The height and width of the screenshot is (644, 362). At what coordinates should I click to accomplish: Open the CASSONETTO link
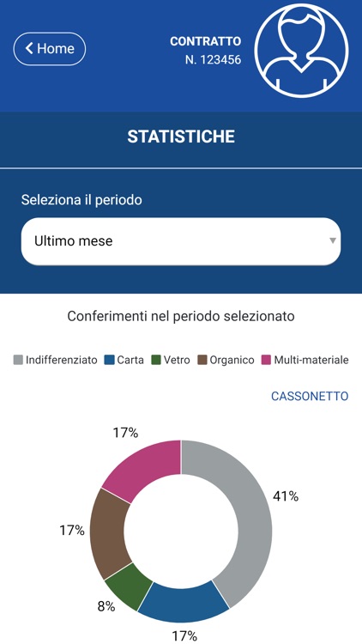click(310, 397)
